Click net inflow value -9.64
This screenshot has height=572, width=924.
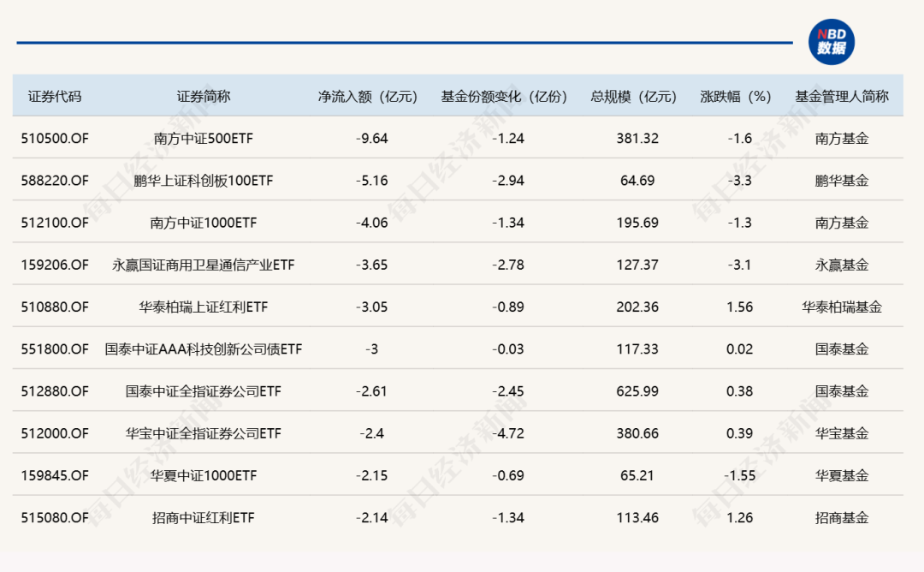(x=372, y=139)
